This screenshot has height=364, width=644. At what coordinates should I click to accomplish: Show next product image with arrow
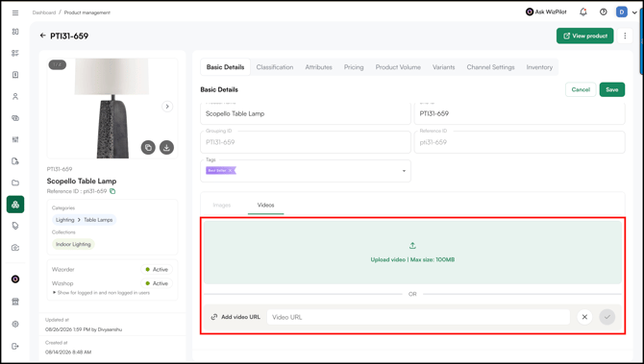(x=167, y=107)
